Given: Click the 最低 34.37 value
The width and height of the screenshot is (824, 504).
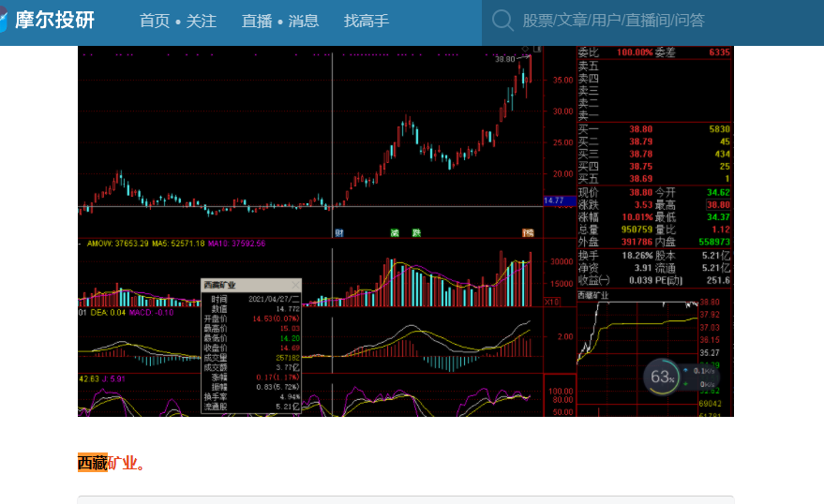Looking at the screenshot, I should click(x=718, y=217).
